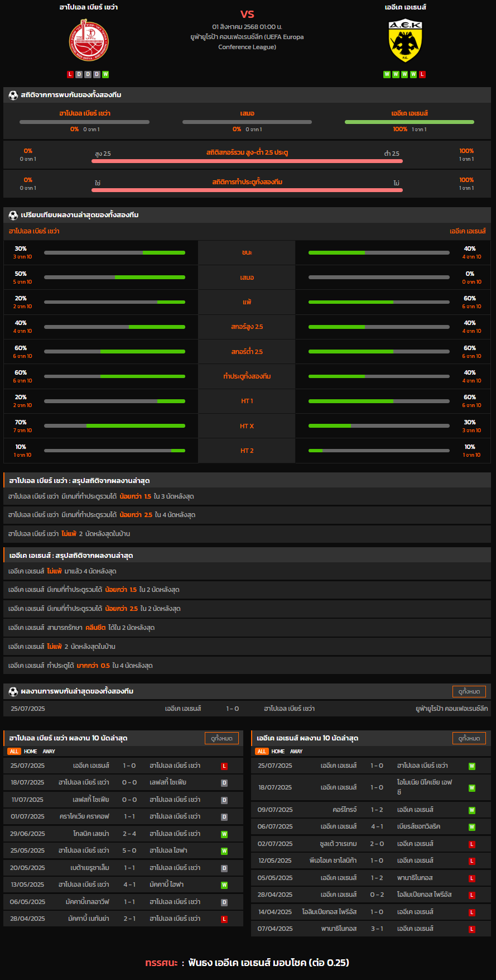Screen dimensions: 496x980
Task: Select AWAY filter in Hapoel Beer Sheva results
Action: point(49,752)
